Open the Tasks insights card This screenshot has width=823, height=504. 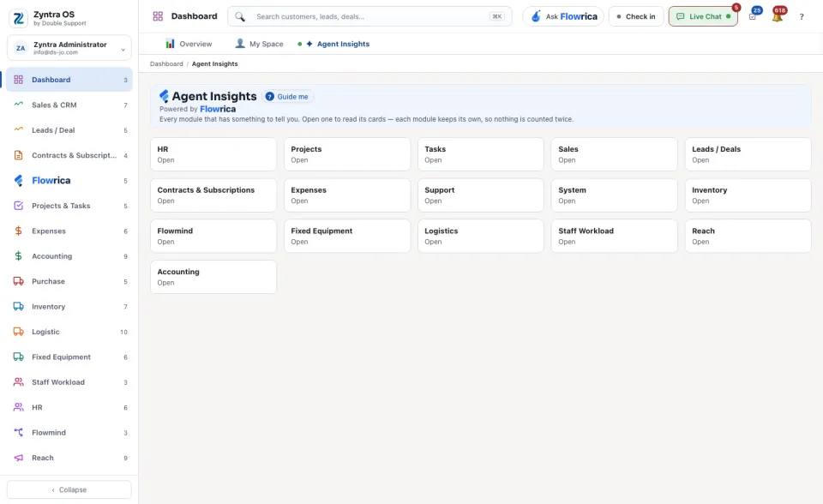tap(481, 154)
